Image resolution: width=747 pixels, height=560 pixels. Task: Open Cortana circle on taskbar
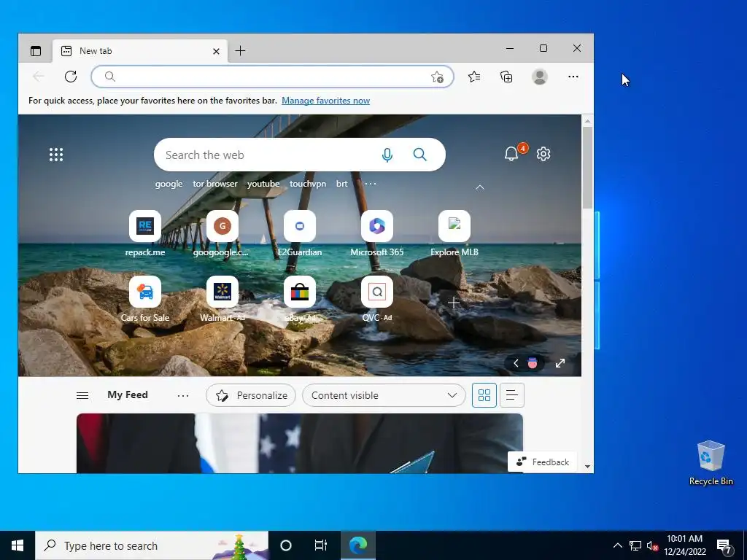[x=286, y=545]
